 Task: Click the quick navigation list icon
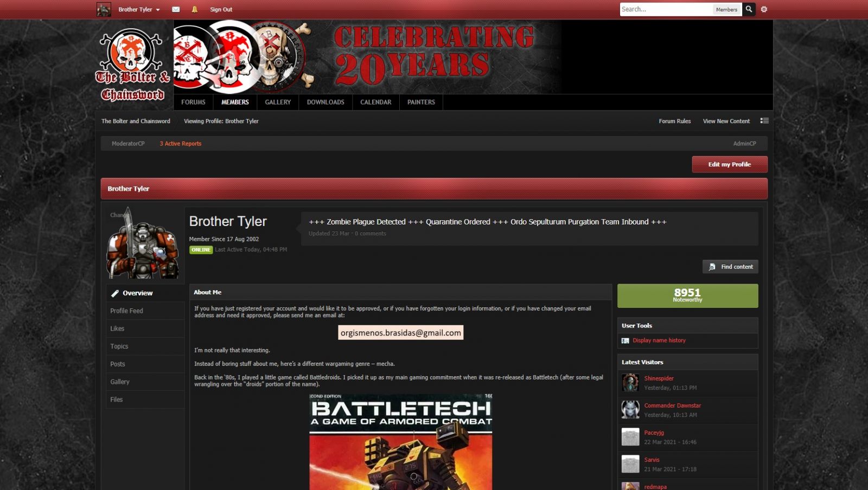tap(764, 121)
